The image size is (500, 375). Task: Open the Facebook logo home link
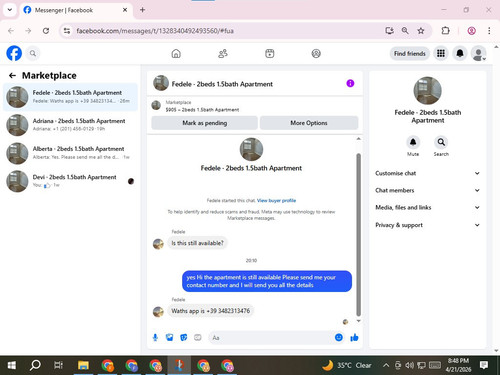[x=14, y=53]
